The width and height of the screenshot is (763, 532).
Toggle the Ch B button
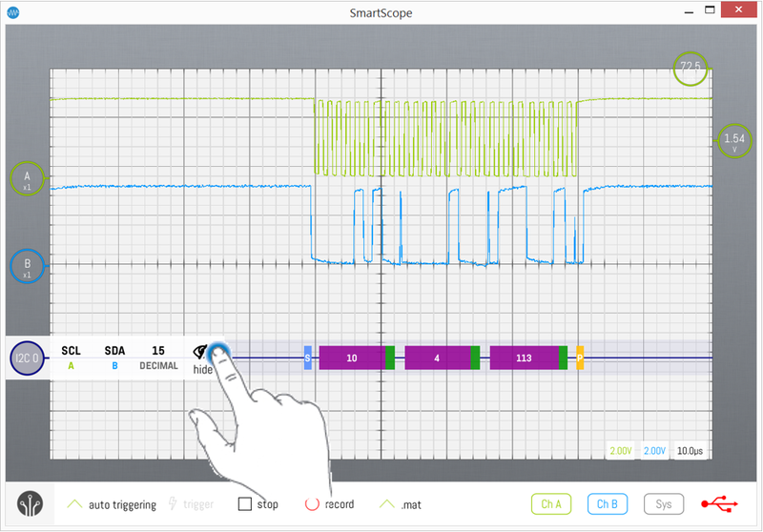tap(607, 503)
